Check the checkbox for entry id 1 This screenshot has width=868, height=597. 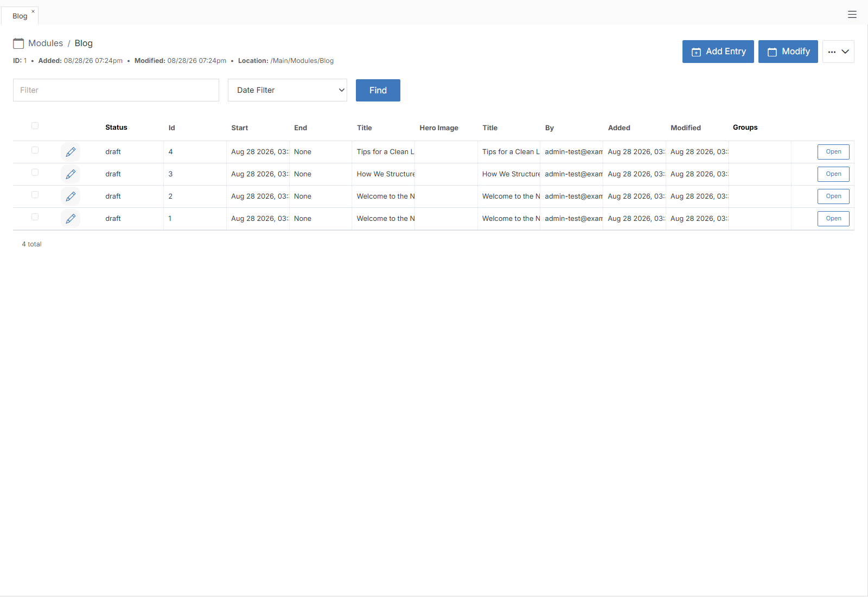(35, 217)
